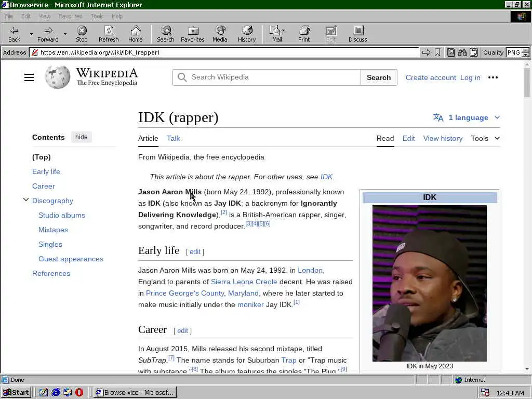Open the Quality PNG dropdown
This screenshot has height=399, width=532.
coord(525,52)
